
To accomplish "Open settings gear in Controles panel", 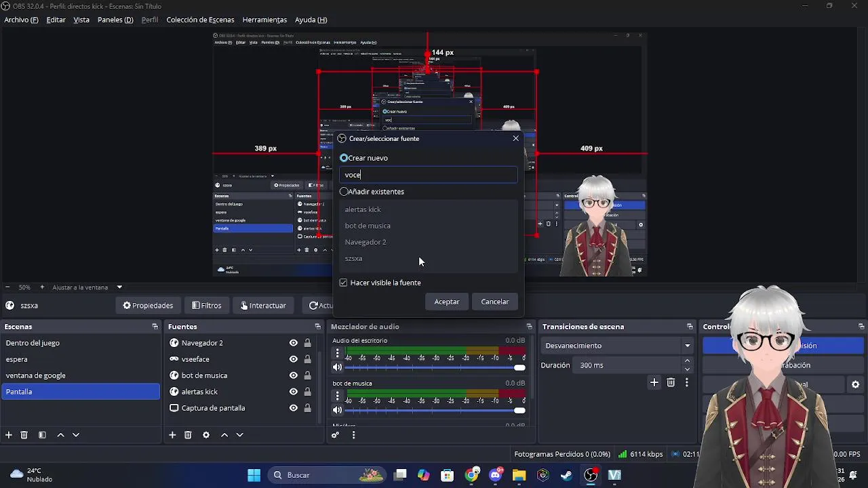I will (855, 384).
